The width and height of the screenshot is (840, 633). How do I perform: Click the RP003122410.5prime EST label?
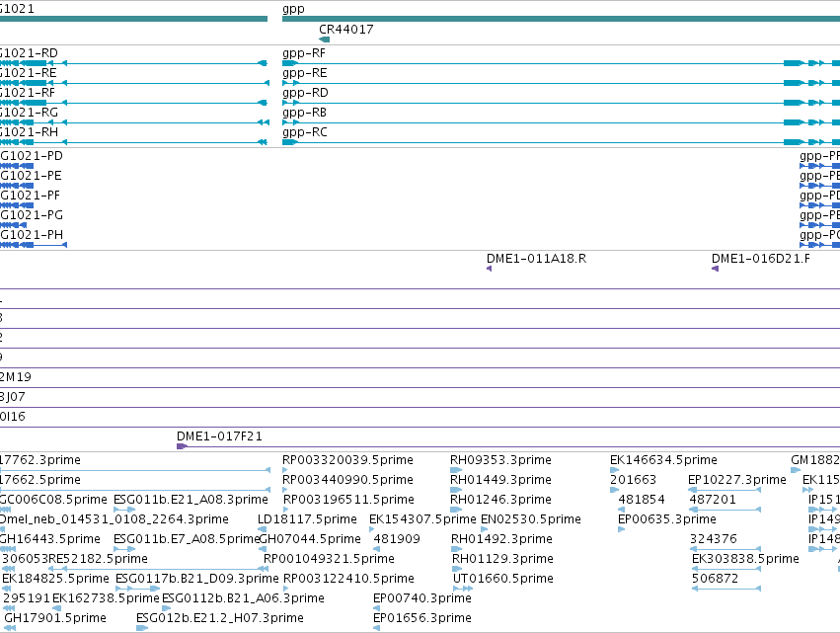tap(348, 580)
